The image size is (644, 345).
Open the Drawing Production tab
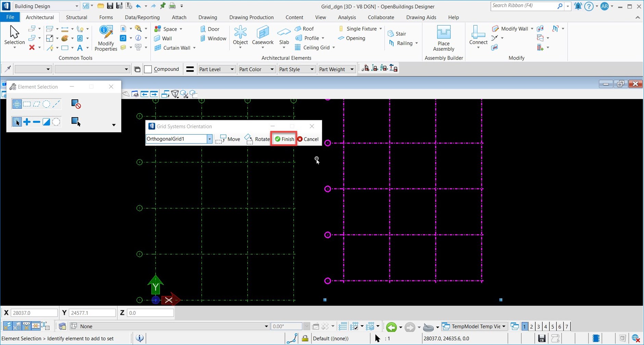(x=251, y=17)
